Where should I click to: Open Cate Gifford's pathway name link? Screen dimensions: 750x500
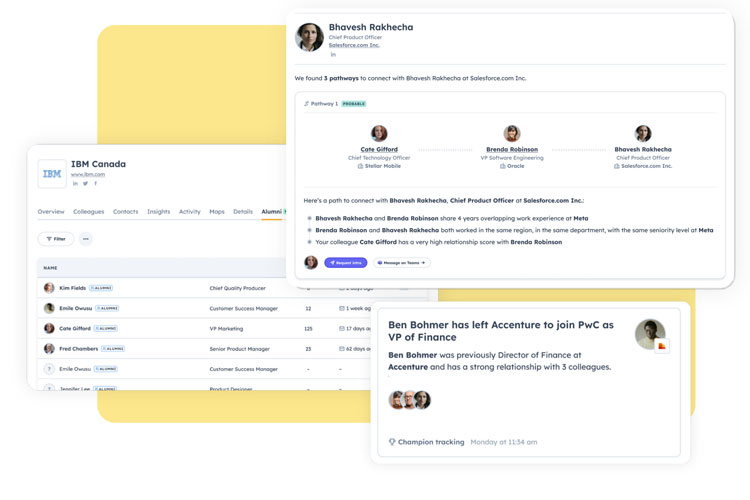click(379, 149)
